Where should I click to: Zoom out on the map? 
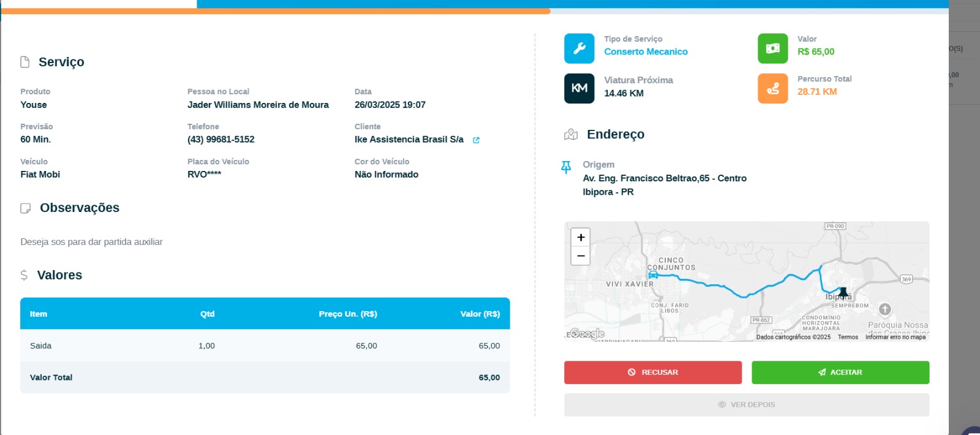(x=581, y=256)
